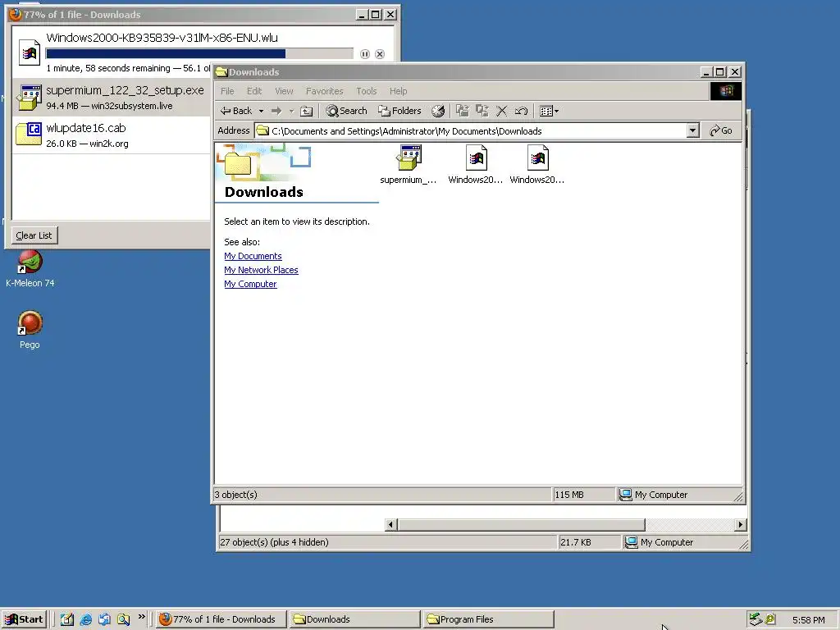Expand the quick launch overflow chevron
This screenshot has width=840, height=630.
(141, 617)
